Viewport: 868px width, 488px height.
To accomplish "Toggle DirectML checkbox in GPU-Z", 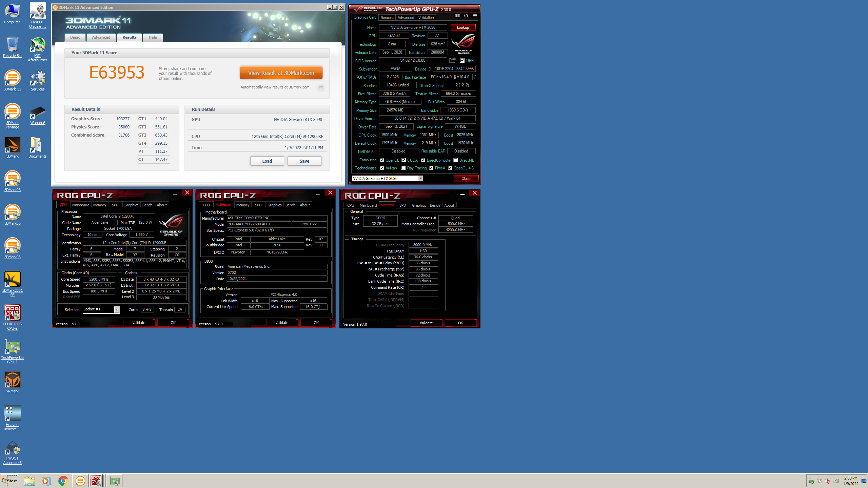I will [x=456, y=160].
